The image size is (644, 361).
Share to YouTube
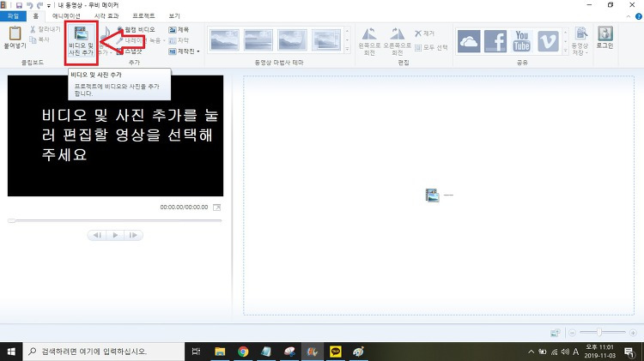point(521,41)
